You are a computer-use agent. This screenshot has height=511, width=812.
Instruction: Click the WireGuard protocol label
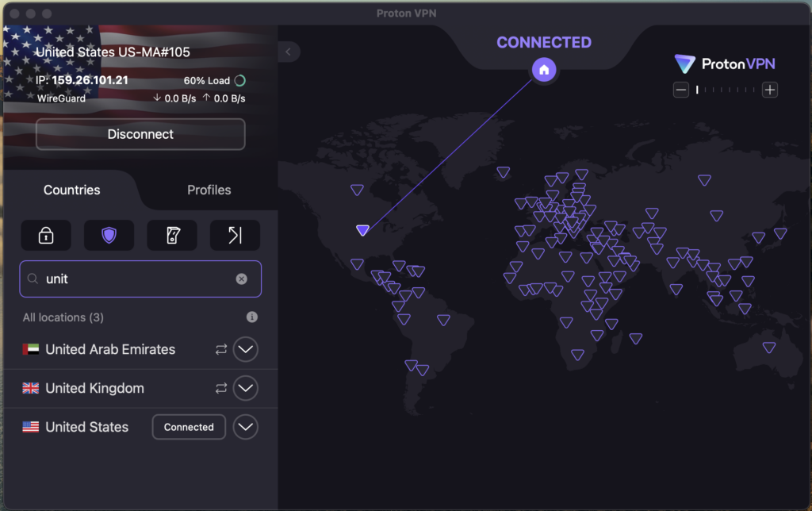click(61, 98)
